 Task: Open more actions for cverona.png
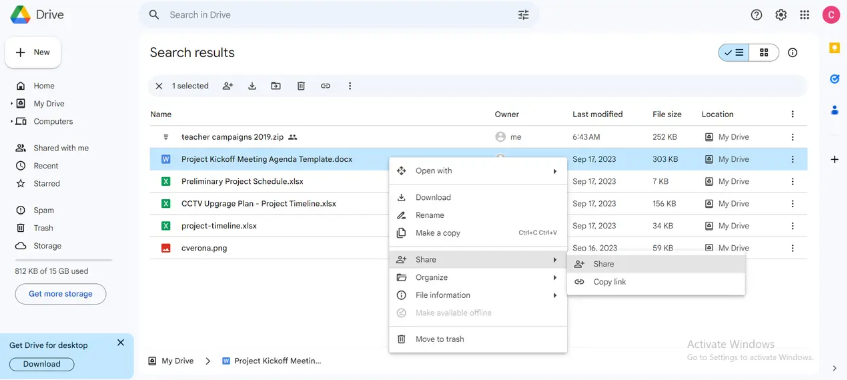coord(792,248)
